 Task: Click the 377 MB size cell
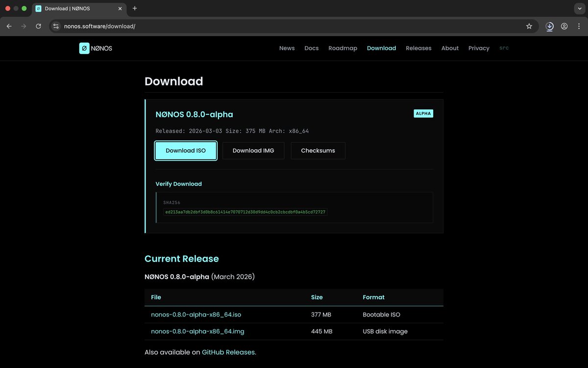pyautogui.click(x=321, y=315)
